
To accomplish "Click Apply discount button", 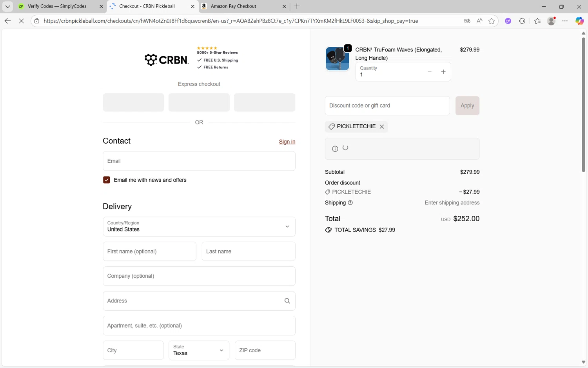I will point(467,106).
